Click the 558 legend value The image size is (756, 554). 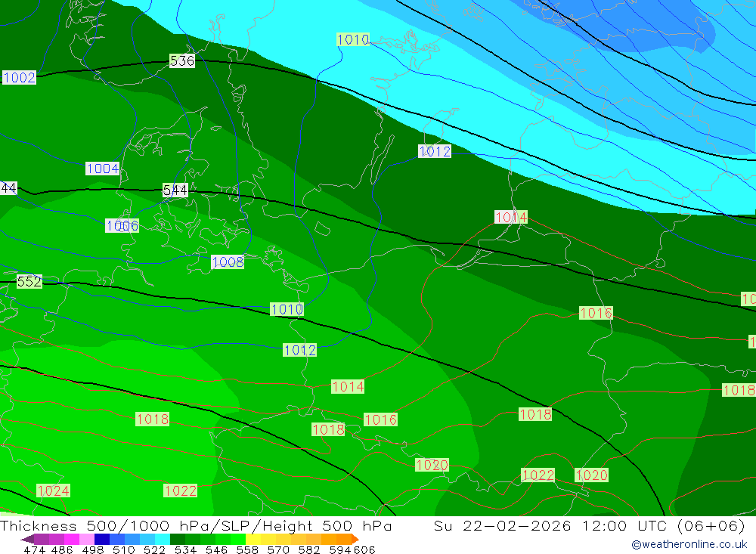[247, 550]
